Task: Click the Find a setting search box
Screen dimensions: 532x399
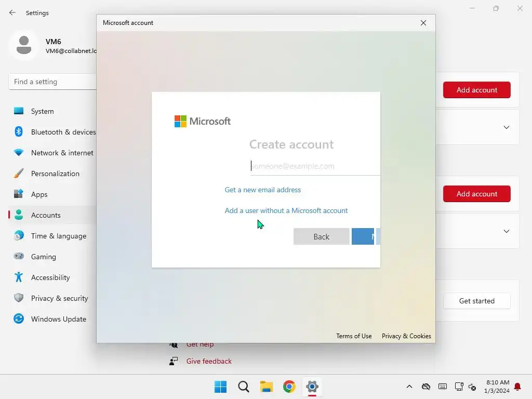Action: pyautogui.click(x=52, y=82)
